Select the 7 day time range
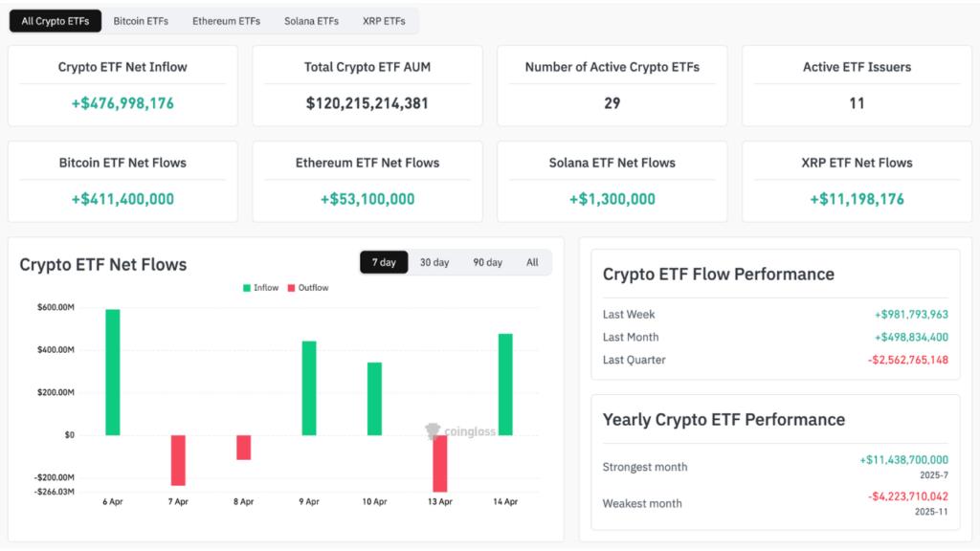Image resolution: width=980 pixels, height=551 pixels. [x=384, y=261]
